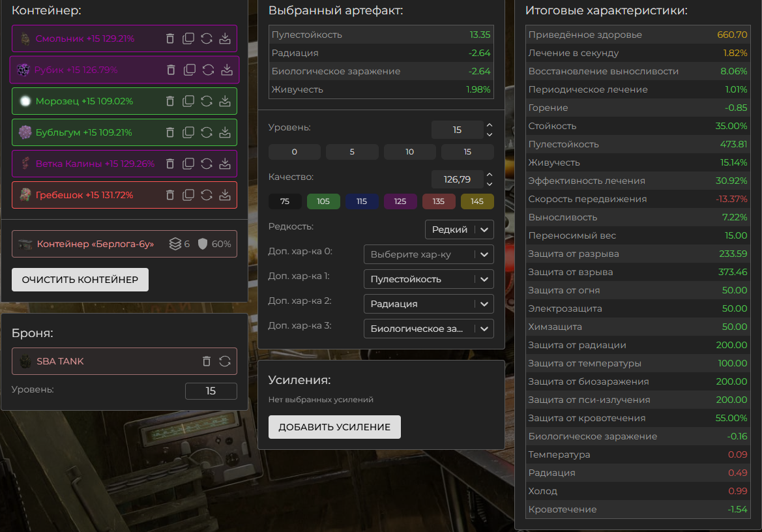Duplicate the Морозец artifact
The image size is (762, 532).
pyautogui.click(x=188, y=101)
